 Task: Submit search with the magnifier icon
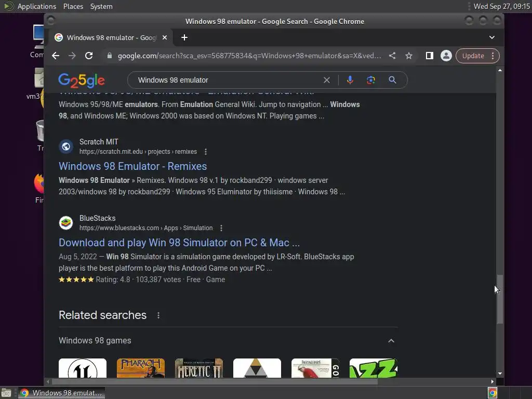click(393, 80)
